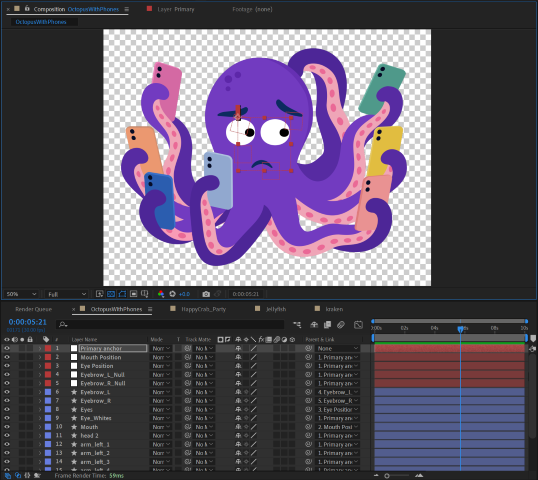Open the OctopusWithPhones timeline panel menu

[x=150, y=309]
